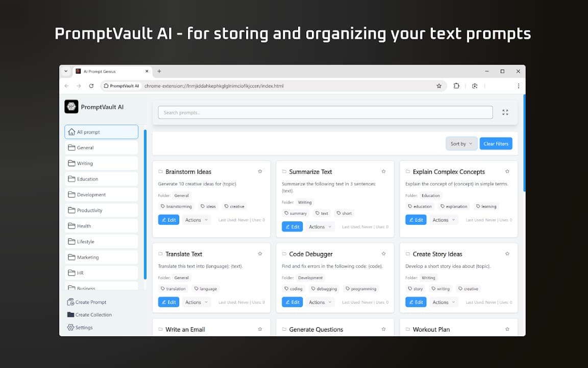Edit the Brainstorm Ideas prompt
This screenshot has width=588, height=368.
tap(168, 220)
